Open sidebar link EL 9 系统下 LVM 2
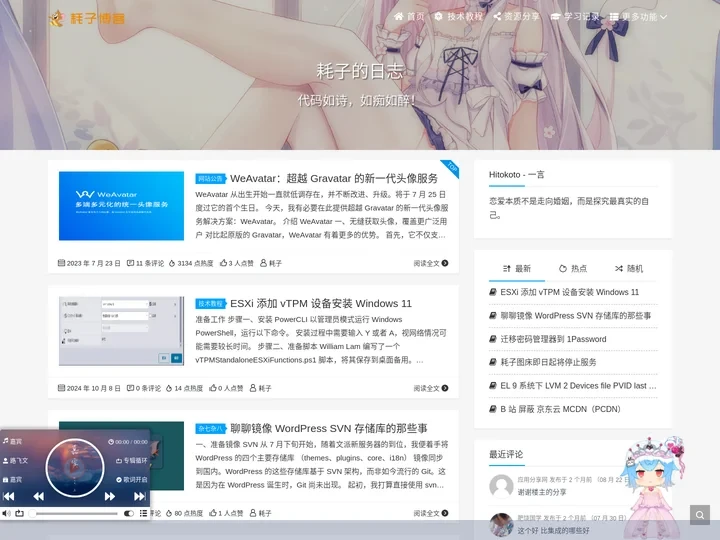 578,386
